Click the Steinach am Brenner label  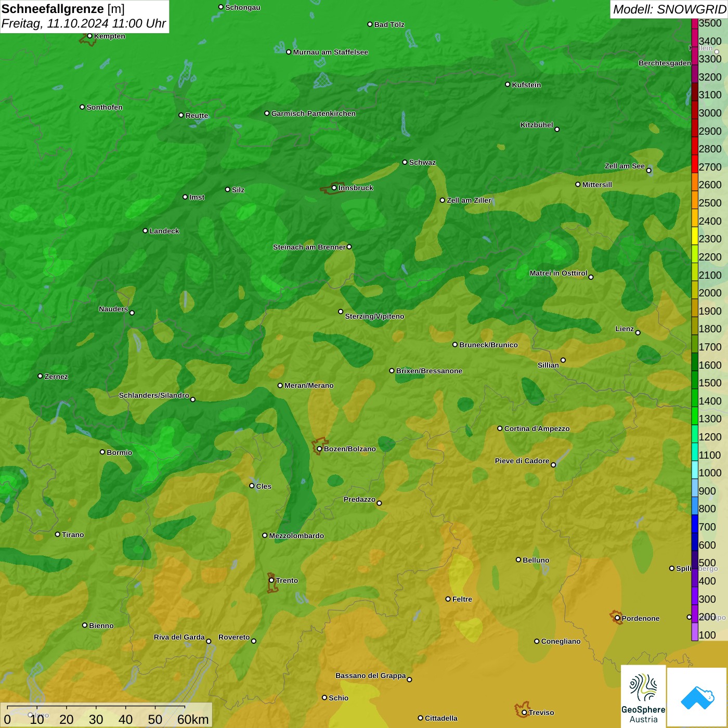[309, 247]
